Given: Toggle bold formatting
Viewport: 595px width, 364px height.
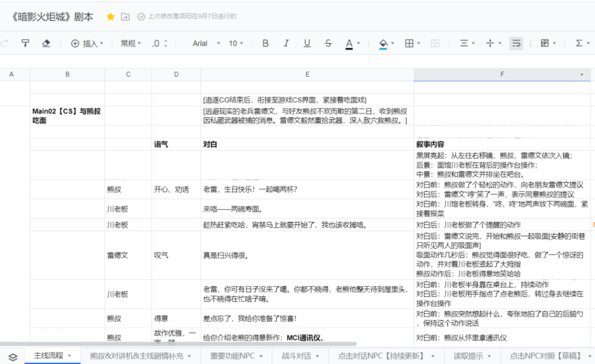Looking at the screenshot, I should click(x=266, y=43).
